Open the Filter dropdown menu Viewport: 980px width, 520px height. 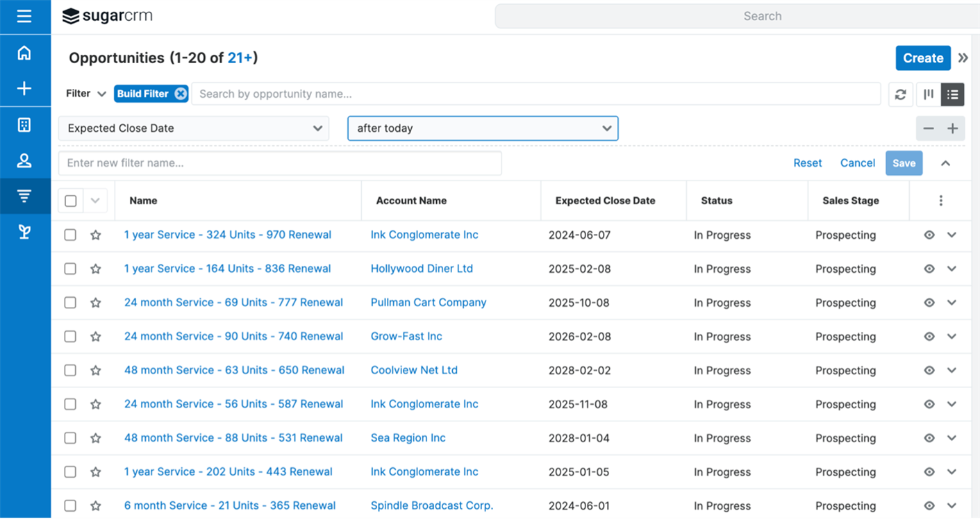tap(85, 94)
